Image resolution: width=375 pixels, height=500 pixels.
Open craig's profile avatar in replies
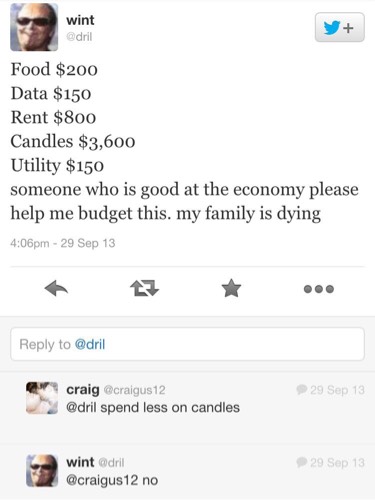tap(42, 398)
